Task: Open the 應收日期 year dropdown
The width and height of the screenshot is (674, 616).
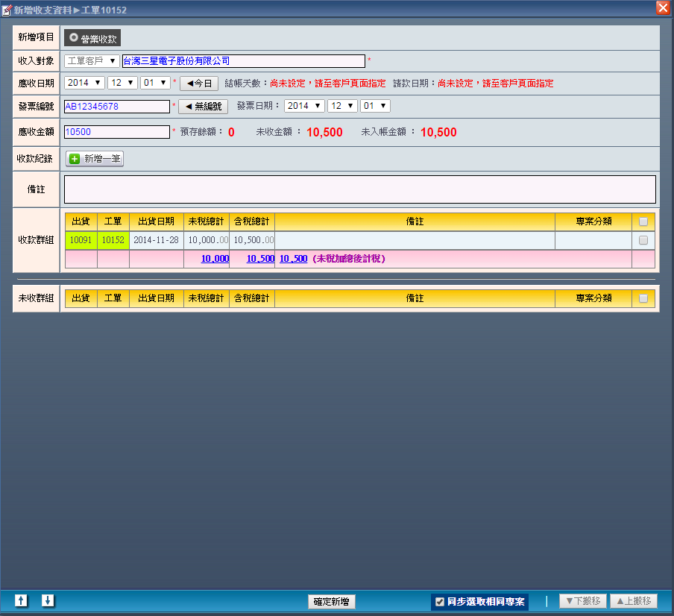Action: tap(84, 83)
